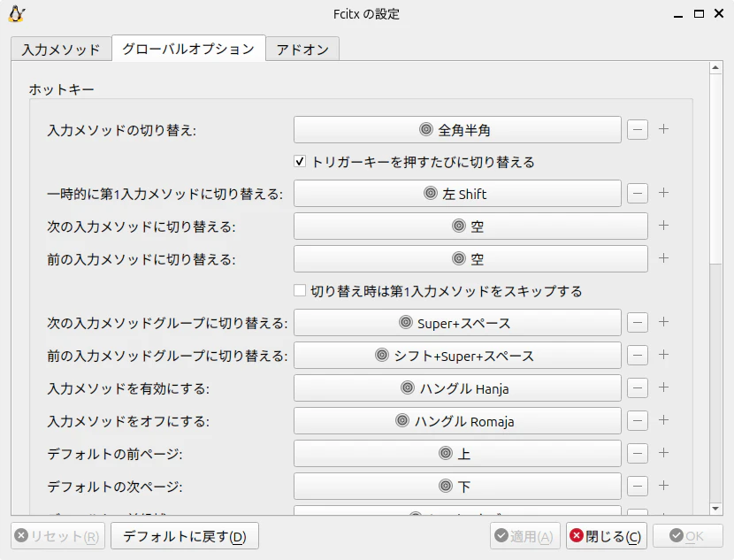Set hotkey for 次の入力メソッドに切り替える (空)
The image size is (734, 560).
pyautogui.click(x=471, y=226)
